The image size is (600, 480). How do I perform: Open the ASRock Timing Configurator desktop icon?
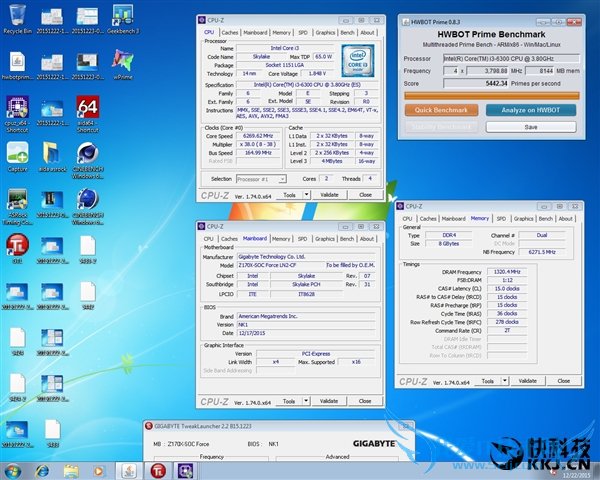(17, 207)
